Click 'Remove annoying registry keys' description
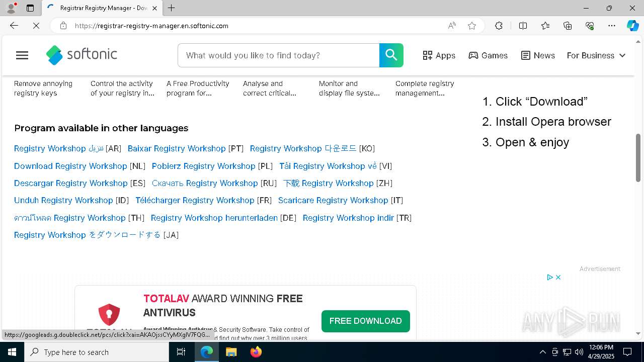This screenshot has height=362, width=644. point(43,88)
